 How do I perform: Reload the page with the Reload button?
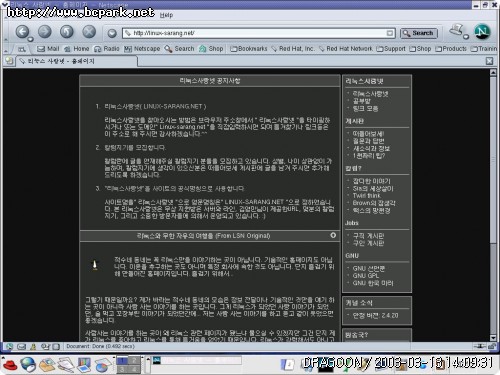67,32
